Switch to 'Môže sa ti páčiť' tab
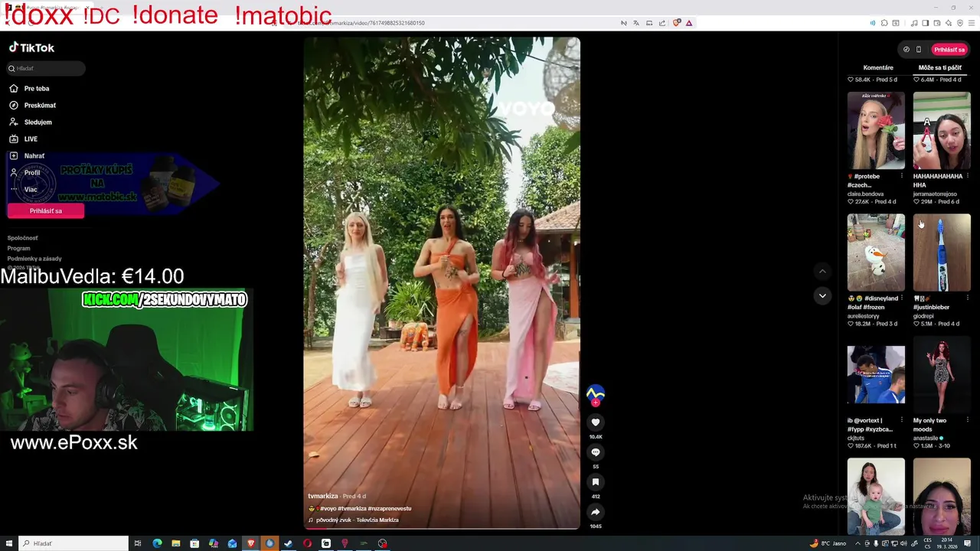The image size is (980, 551). pos(939,68)
